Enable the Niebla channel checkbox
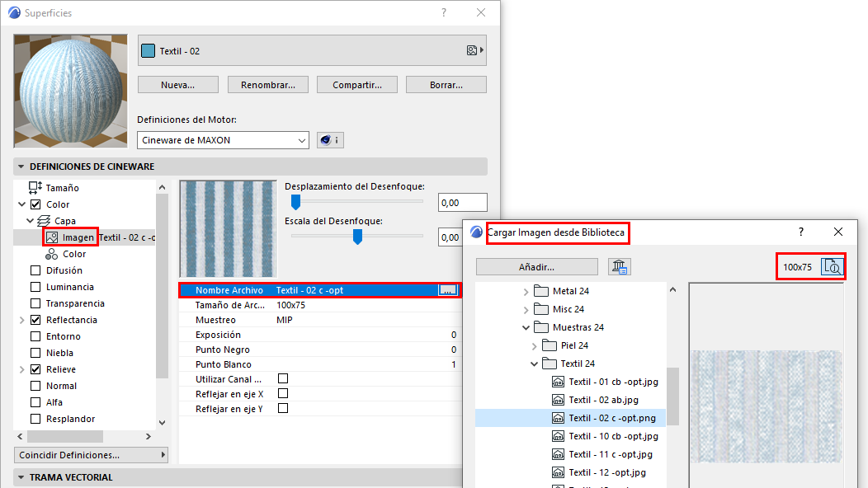868x488 pixels. tap(35, 353)
